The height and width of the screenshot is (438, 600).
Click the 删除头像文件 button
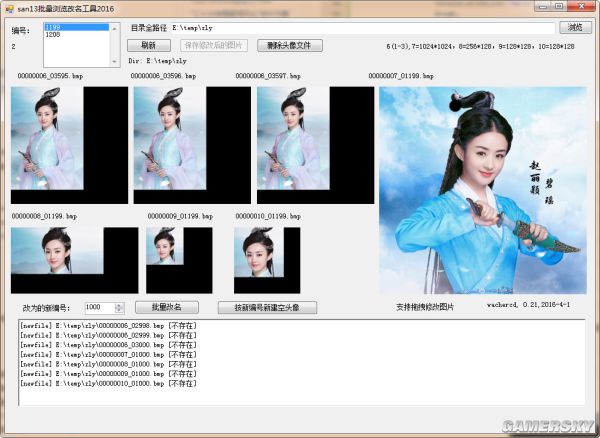click(290, 45)
